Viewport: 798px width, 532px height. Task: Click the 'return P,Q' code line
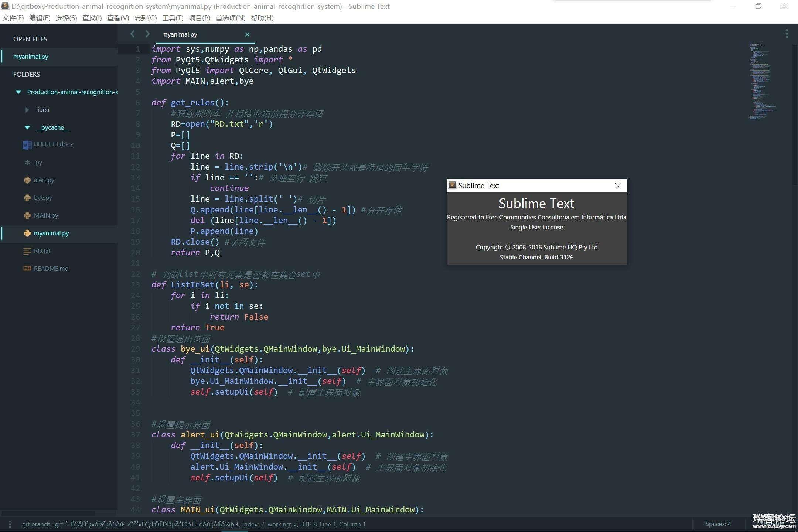[x=195, y=252]
